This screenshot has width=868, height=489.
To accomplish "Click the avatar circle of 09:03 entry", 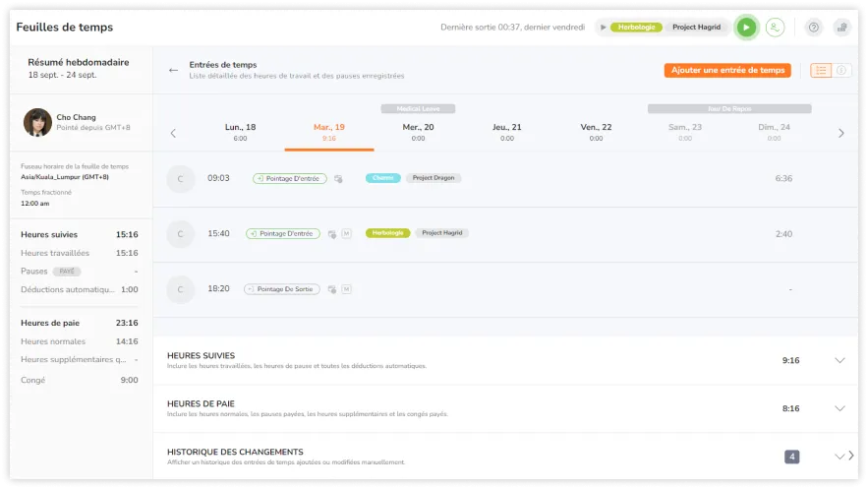I will point(180,178).
